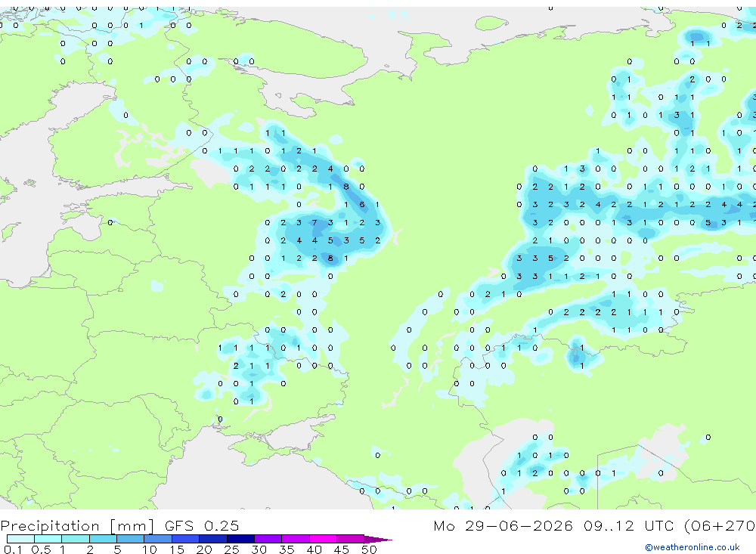Image resolution: width=756 pixels, height=554 pixels.
Task: Click the 1–2 mm legend swatch
Action: [76, 539]
